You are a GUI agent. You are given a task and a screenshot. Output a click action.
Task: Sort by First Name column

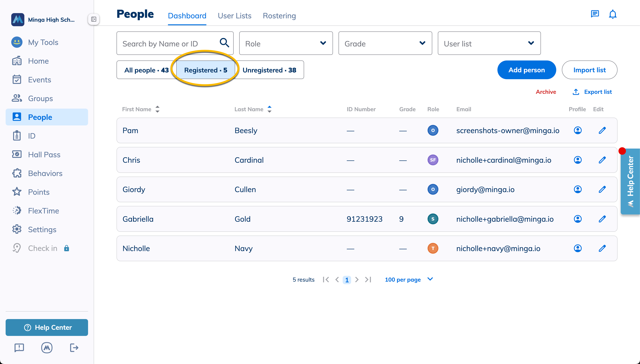[x=141, y=109]
